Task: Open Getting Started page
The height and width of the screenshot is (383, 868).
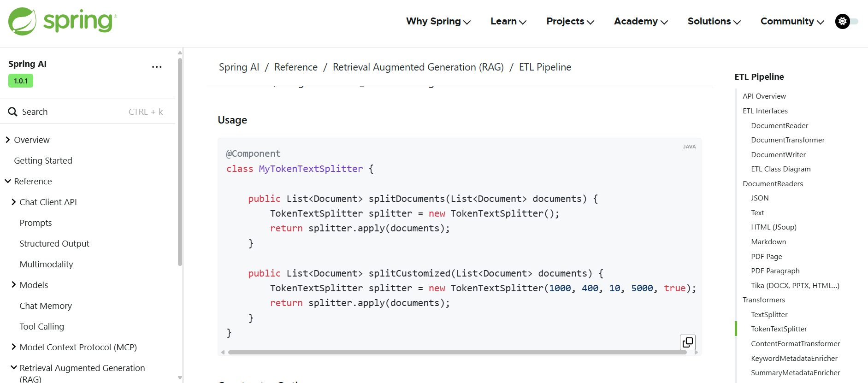Action: point(43,160)
